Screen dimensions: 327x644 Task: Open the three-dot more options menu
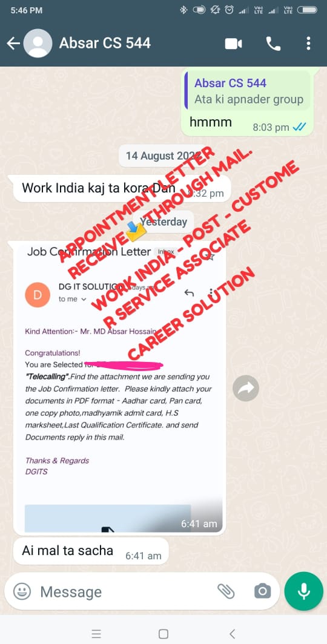[308, 44]
